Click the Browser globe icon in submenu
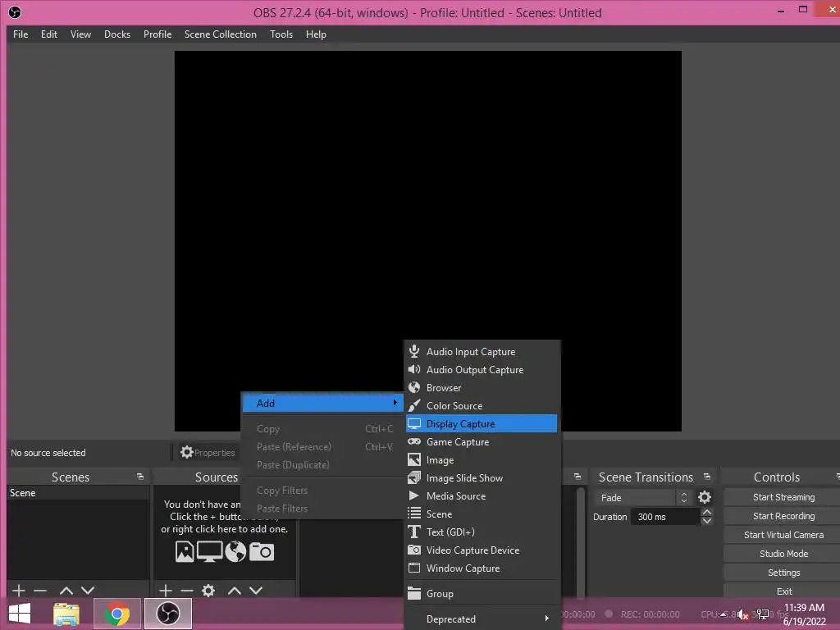The image size is (840, 630). pyautogui.click(x=414, y=387)
